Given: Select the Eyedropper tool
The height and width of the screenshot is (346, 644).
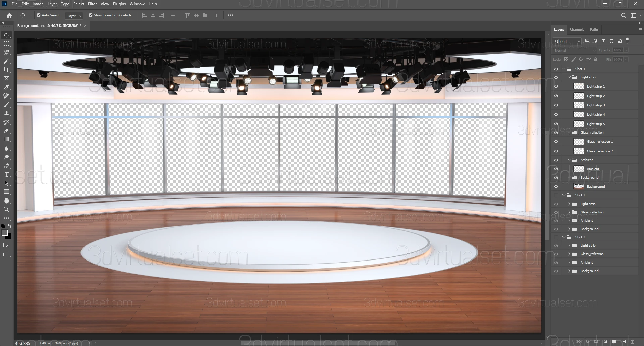Looking at the screenshot, I should tap(6, 87).
